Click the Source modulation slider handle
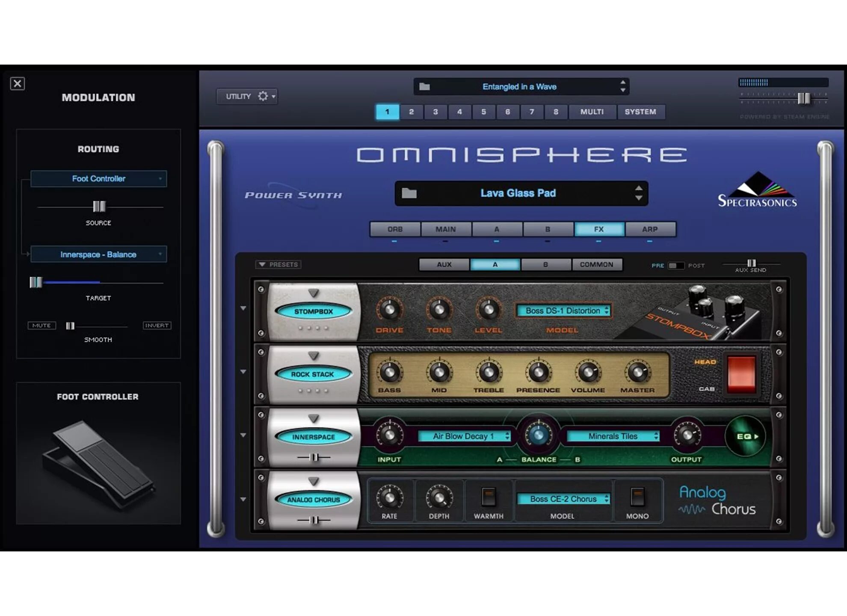 tap(99, 207)
